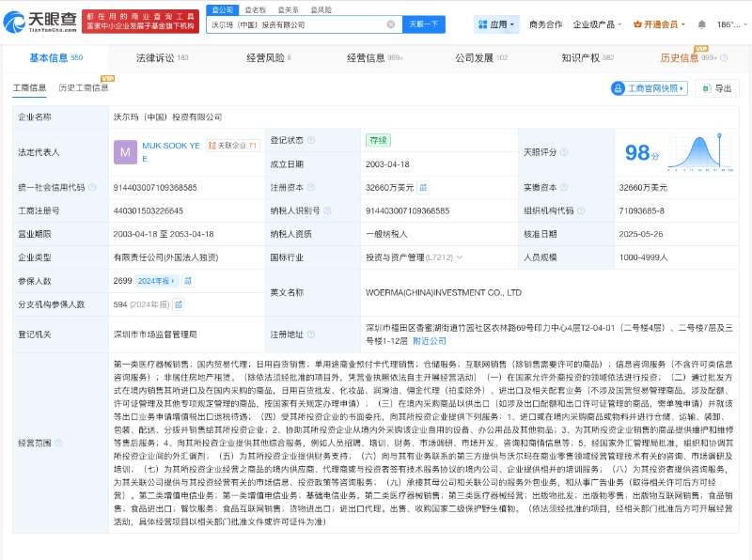The height and width of the screenshot is (560, 752).
Task: Select the 历史工商信息 sub-tab
Action: [84, 87]
